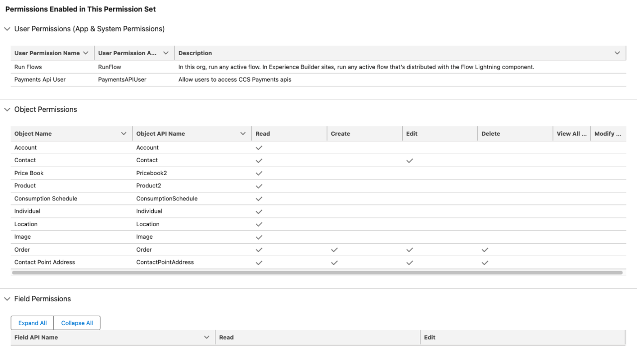
Task: Toggle Read checkmark for Contact Point Address
Action: 259,263
